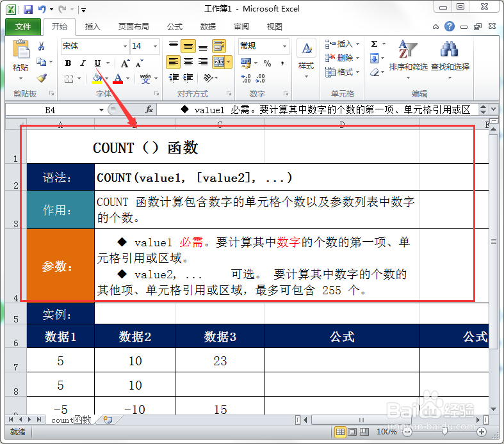Click the 删除 cells button

tap(342, 58)
